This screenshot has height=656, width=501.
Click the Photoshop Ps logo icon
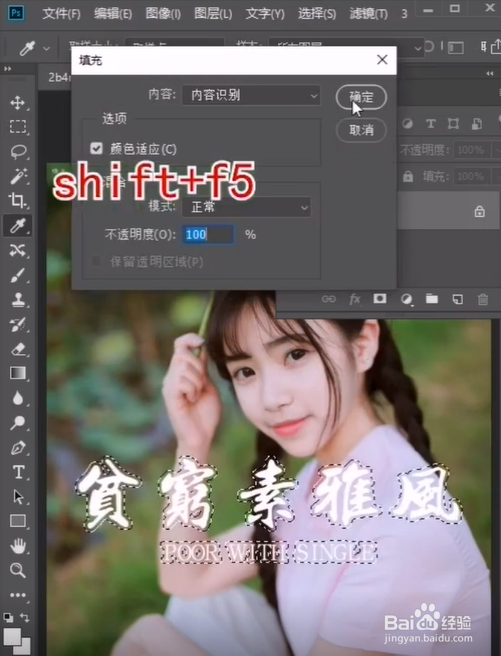point(15,12)
